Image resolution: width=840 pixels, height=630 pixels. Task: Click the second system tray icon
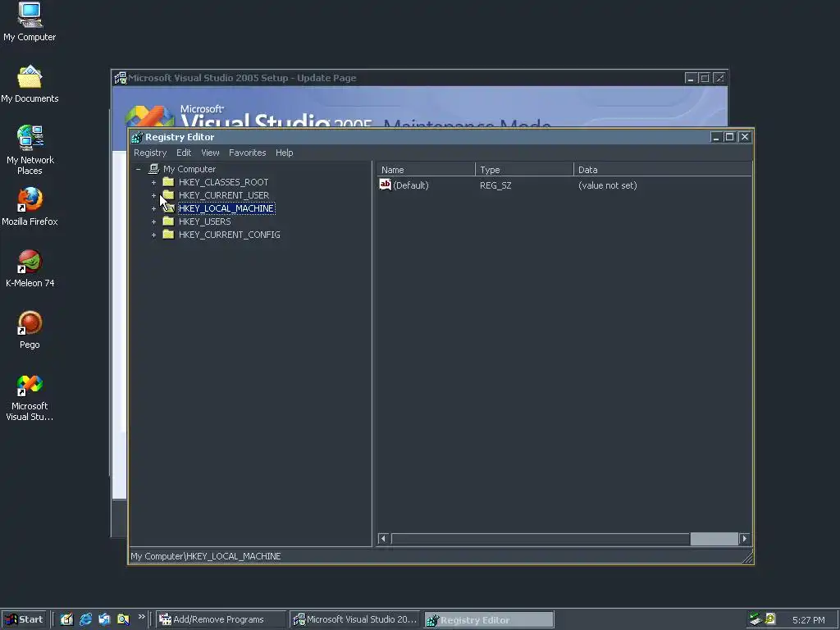click(769, 619)
